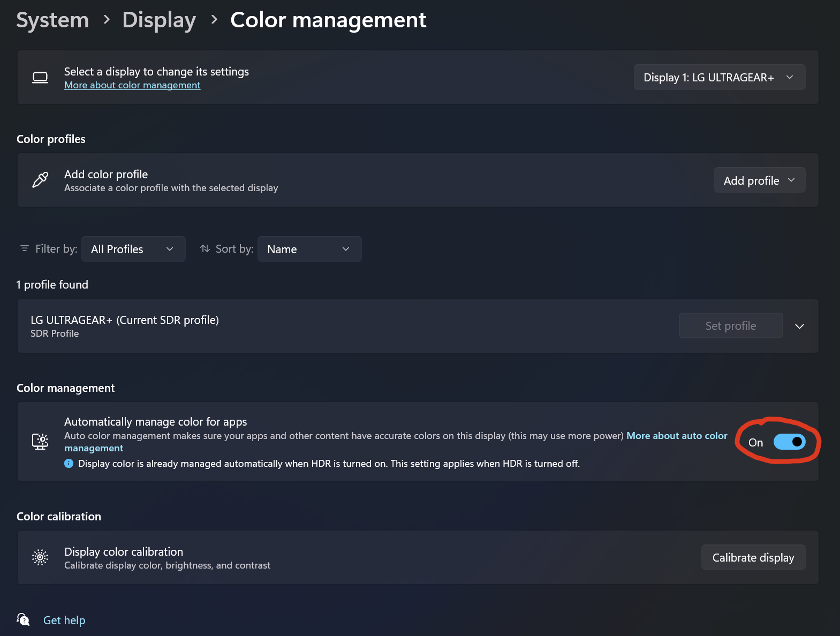Click the Select a display to change its settings text
Screen dimensions: 840x636
tap(156, 72)
